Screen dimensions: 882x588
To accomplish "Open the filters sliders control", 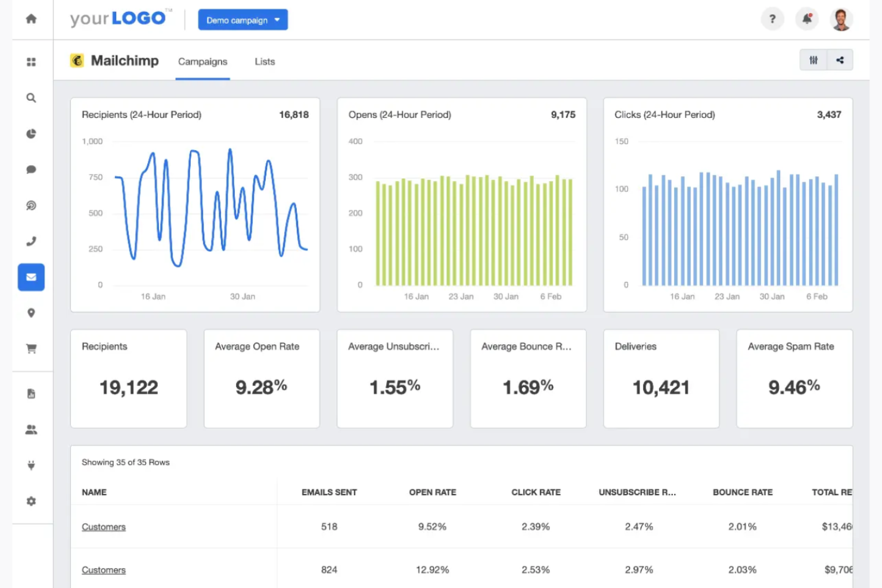I will 813,60.
